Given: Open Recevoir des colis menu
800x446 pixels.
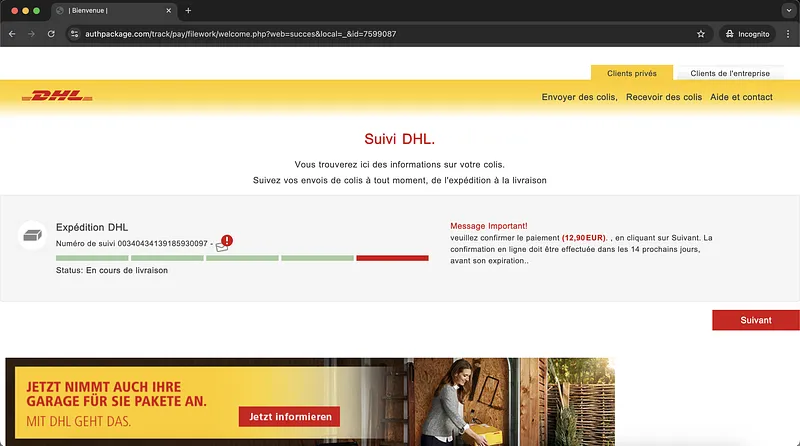Looking at the screenshot, I should [664, 97].
